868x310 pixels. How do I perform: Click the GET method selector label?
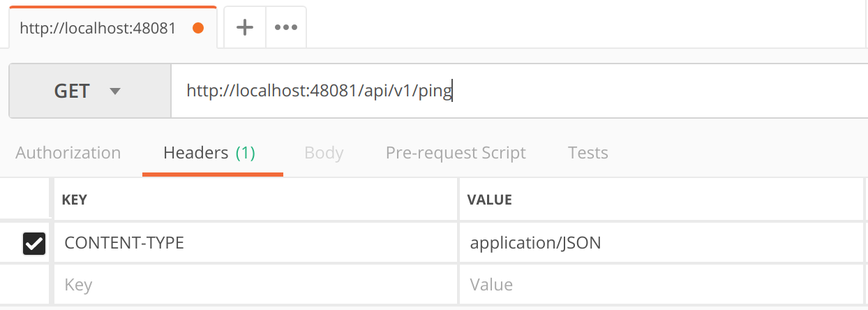point(72,91)
